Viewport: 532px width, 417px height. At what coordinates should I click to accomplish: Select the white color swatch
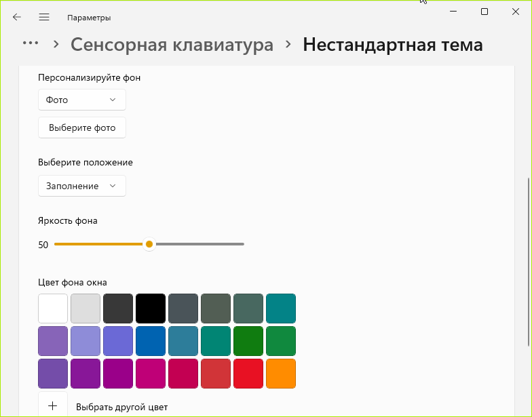(53, 309)
